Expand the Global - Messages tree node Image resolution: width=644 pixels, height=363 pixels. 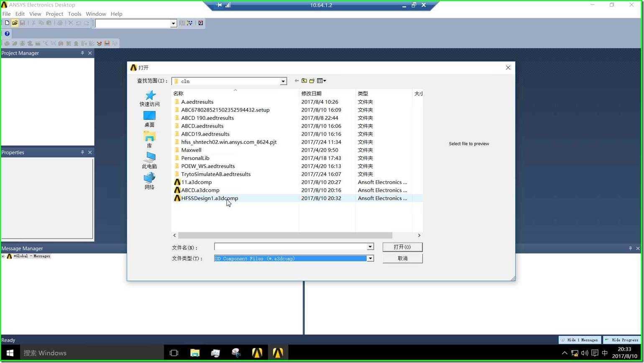pos(3,256)
